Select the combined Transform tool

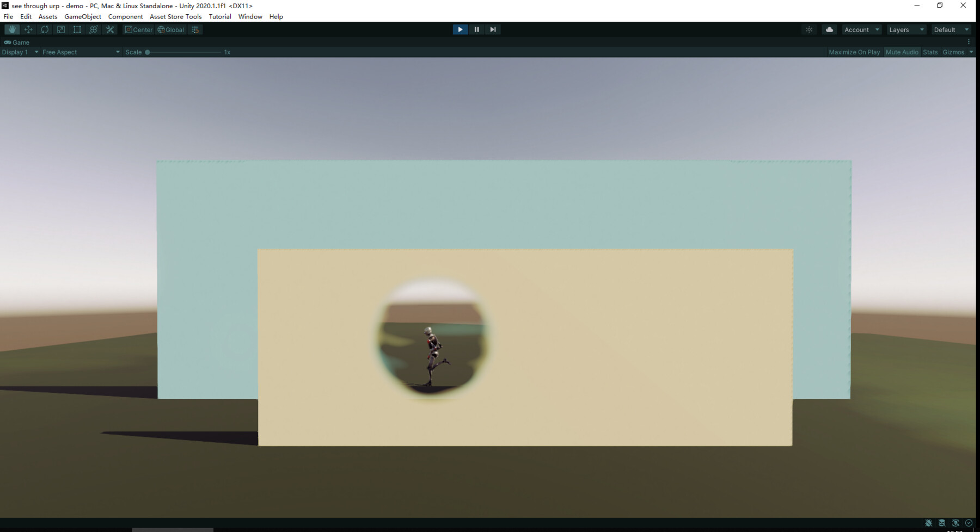click(93, 29)
